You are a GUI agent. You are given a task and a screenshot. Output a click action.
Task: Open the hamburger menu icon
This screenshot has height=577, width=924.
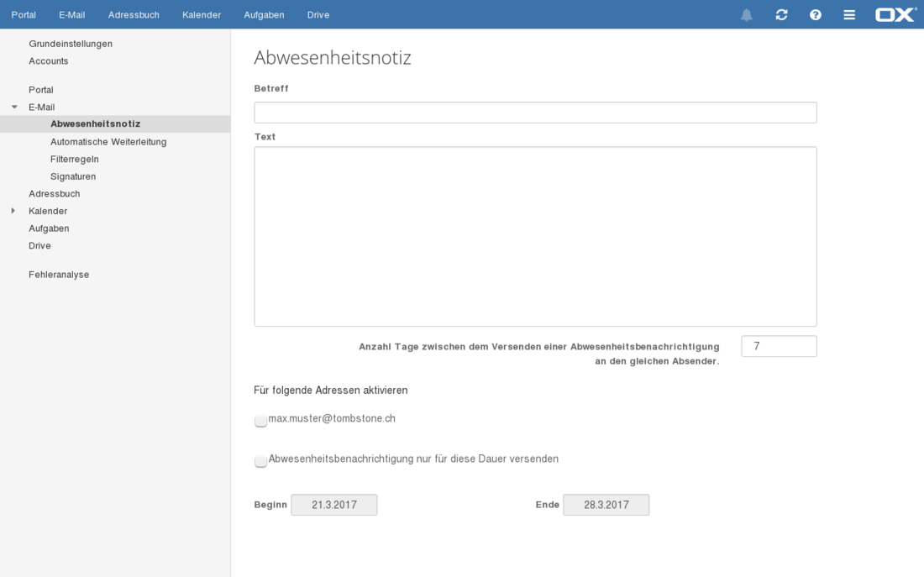tap(849, 15)
